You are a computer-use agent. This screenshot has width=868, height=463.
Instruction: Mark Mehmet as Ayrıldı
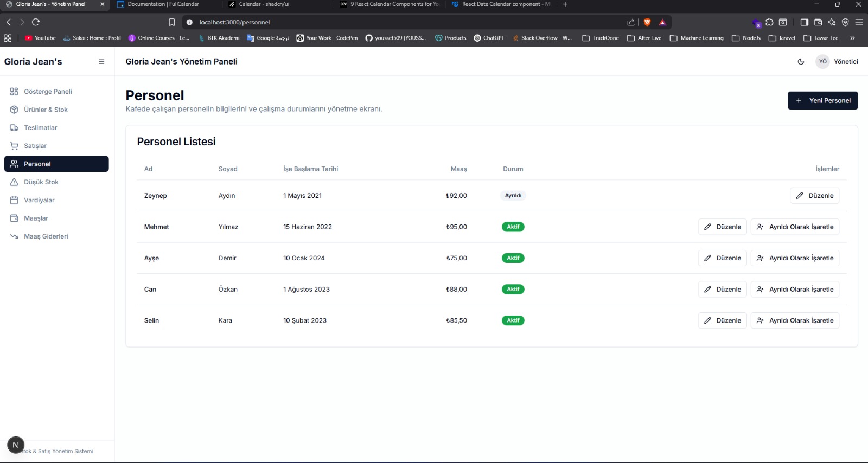795,227
